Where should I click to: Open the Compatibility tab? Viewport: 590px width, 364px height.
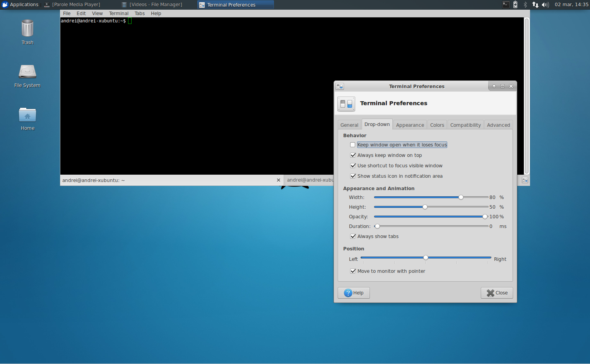(465, 124)
